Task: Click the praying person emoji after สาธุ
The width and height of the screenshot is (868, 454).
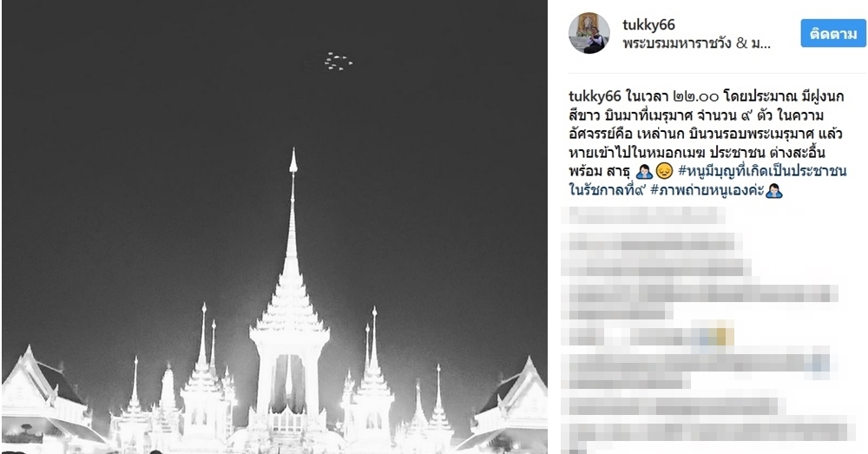Action: coord(644,171)
